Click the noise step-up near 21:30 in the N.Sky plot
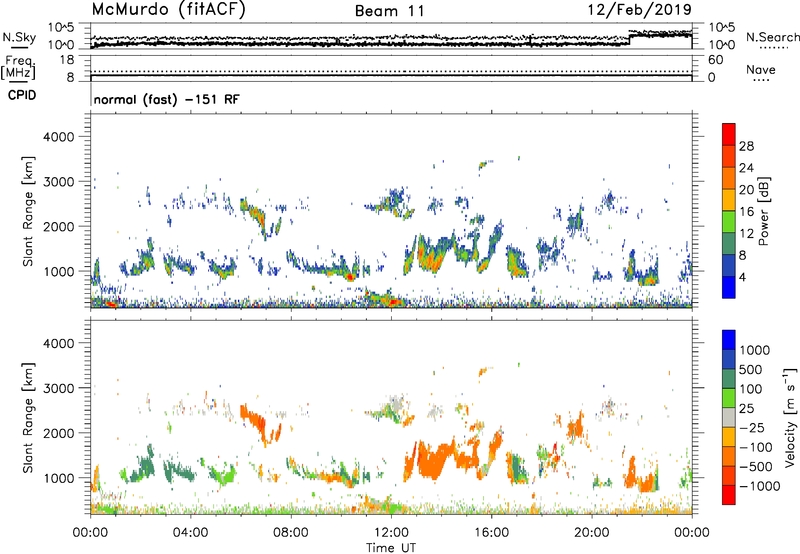The image size is (800, 554). coord(630,39)
